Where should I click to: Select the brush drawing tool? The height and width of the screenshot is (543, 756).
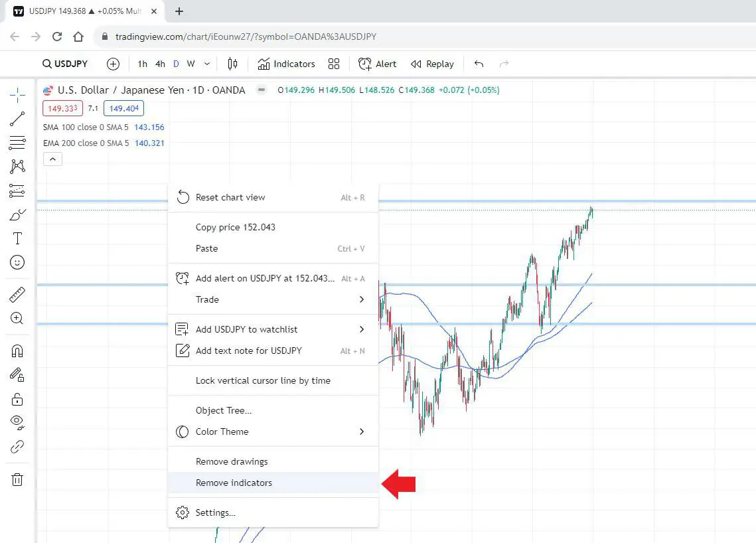[18, 214]
